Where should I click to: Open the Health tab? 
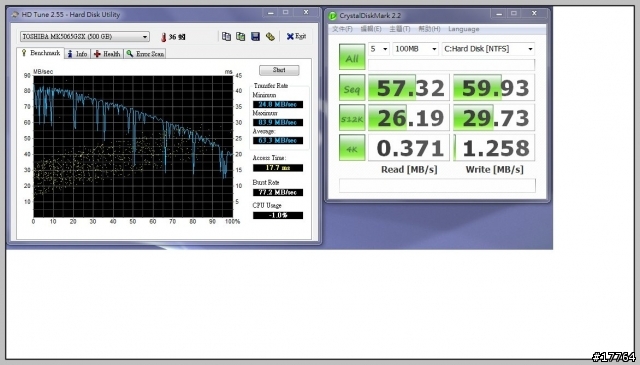107,53
